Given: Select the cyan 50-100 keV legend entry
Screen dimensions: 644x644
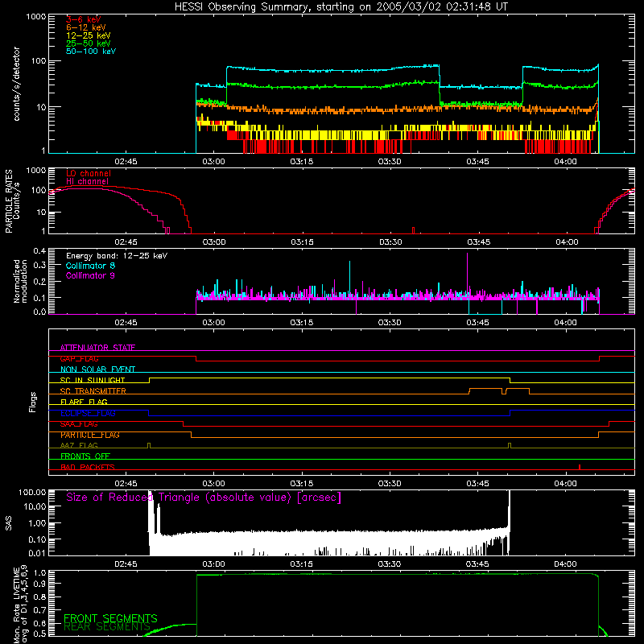Looking at the screenshot, I should pos(91,51).
